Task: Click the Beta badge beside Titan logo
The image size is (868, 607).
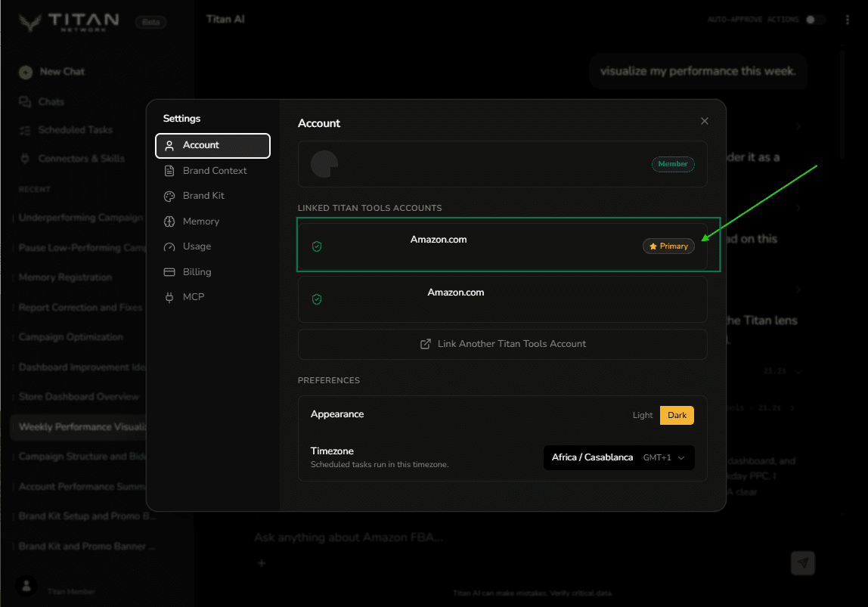Action: 150,22
